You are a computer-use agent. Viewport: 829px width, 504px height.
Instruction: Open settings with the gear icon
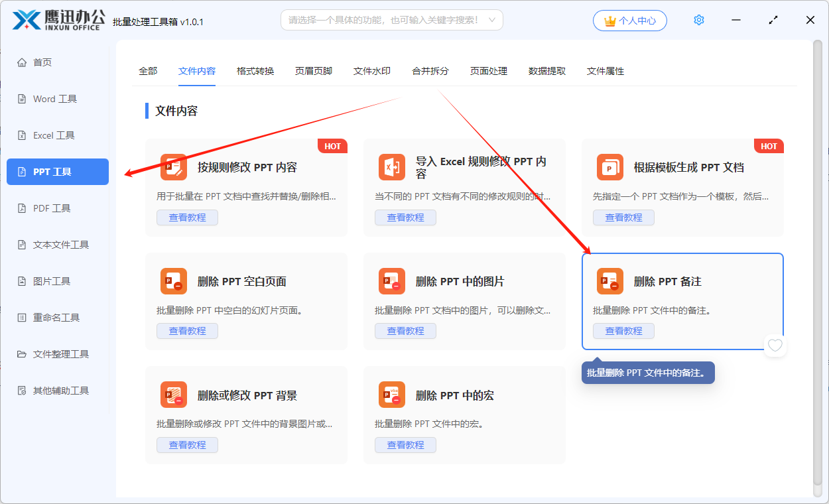(698, 21)
